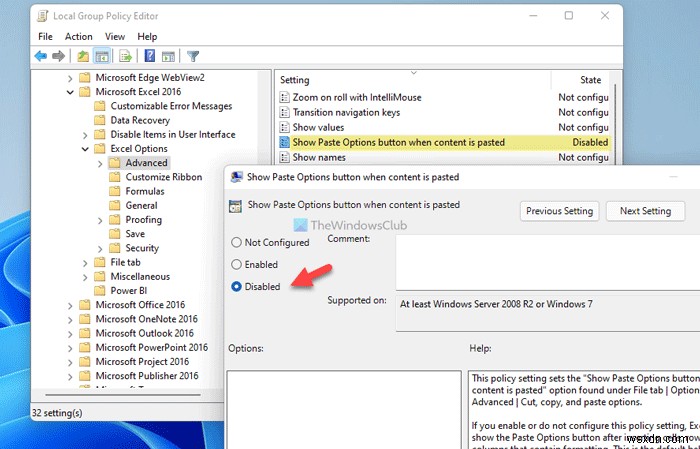Click the policy dialog title bar icon
This screenshot has height=449, width=700.
coord(236,177)
